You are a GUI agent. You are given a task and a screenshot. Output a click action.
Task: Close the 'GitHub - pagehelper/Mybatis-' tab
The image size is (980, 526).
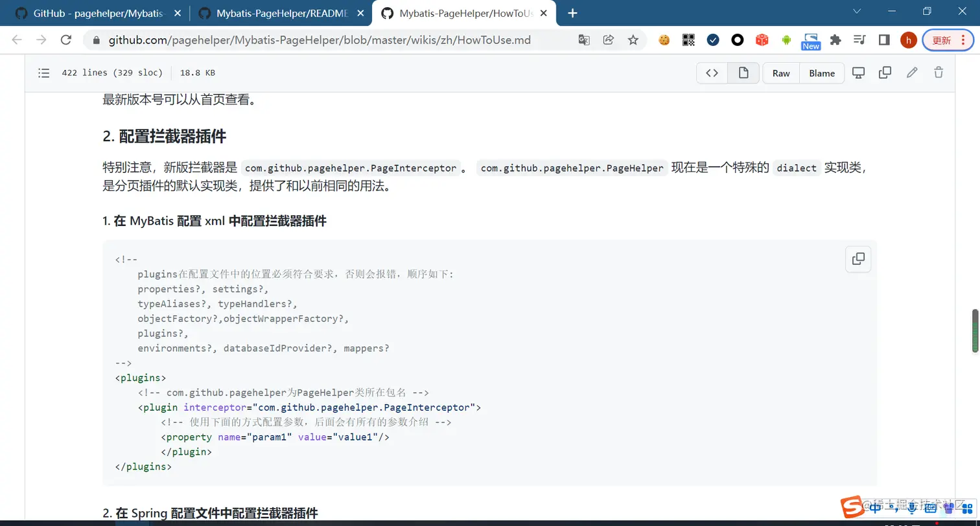(178, 13)
